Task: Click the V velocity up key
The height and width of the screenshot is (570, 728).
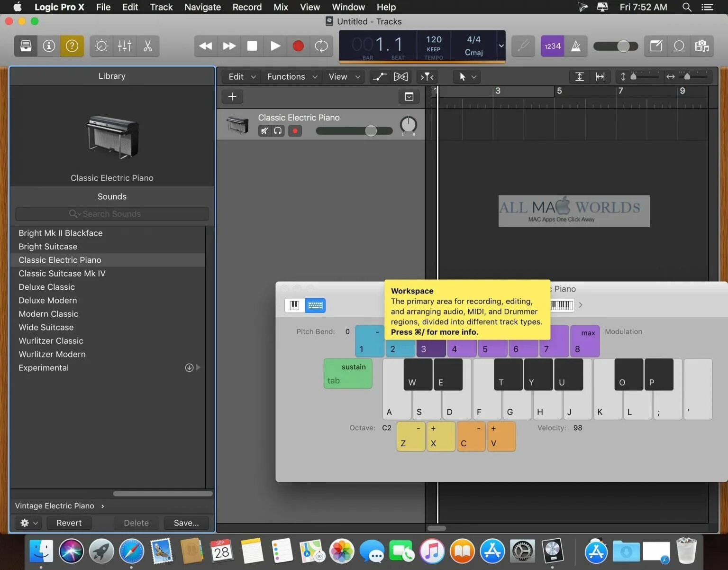Action: point(500,436)
